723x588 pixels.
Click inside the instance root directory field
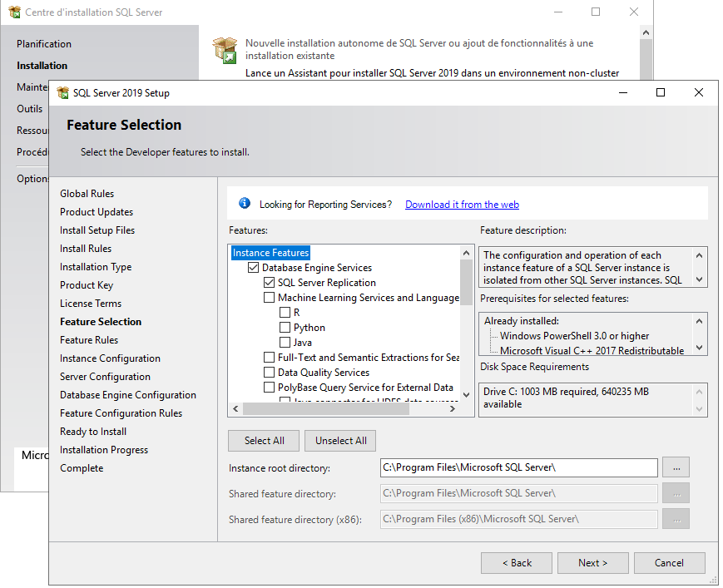tap(517, 467)
